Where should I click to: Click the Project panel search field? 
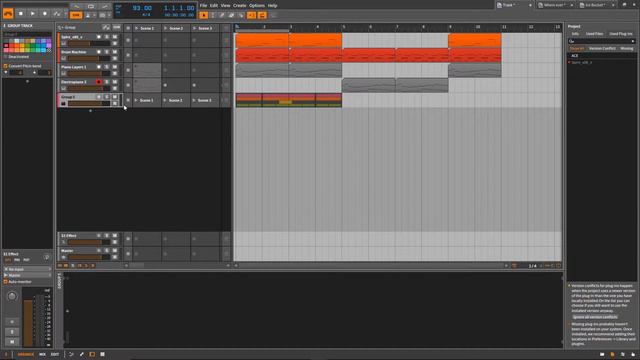coord(602,41)
